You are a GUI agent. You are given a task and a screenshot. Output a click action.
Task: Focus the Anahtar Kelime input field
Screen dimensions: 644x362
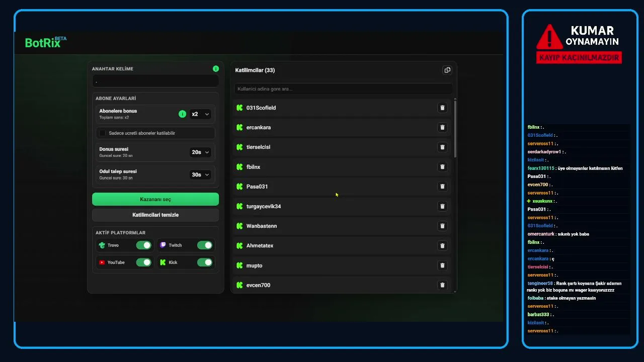coord(155,81)
